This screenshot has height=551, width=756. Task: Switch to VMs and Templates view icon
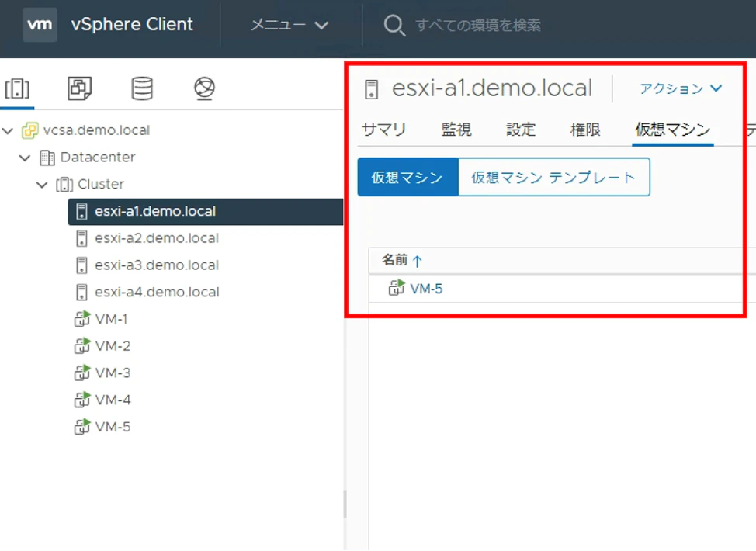click(x=79, y=88)
